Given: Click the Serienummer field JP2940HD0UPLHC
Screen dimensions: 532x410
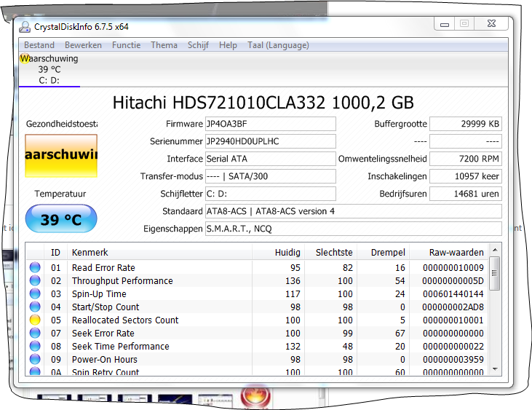Looking at the screenshot, I should click(271, 141).
